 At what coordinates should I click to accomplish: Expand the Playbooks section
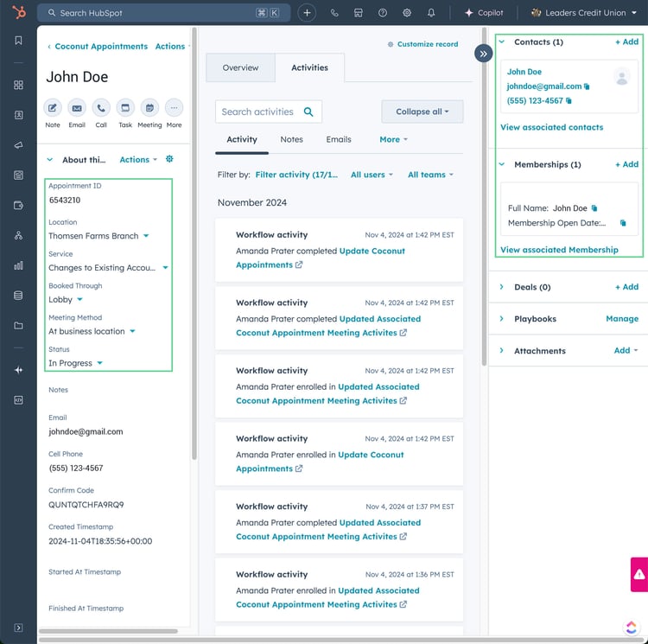click(x=502, y=319)
